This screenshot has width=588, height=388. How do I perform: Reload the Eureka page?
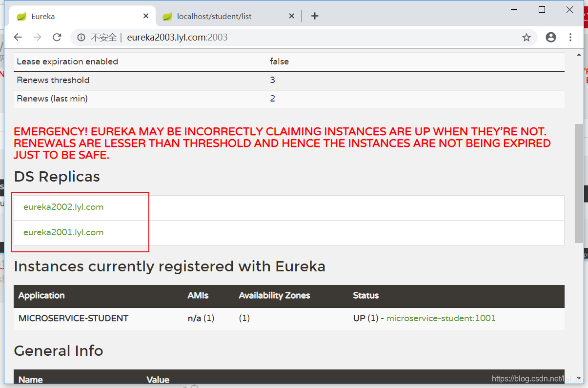(x=57, y=38)
